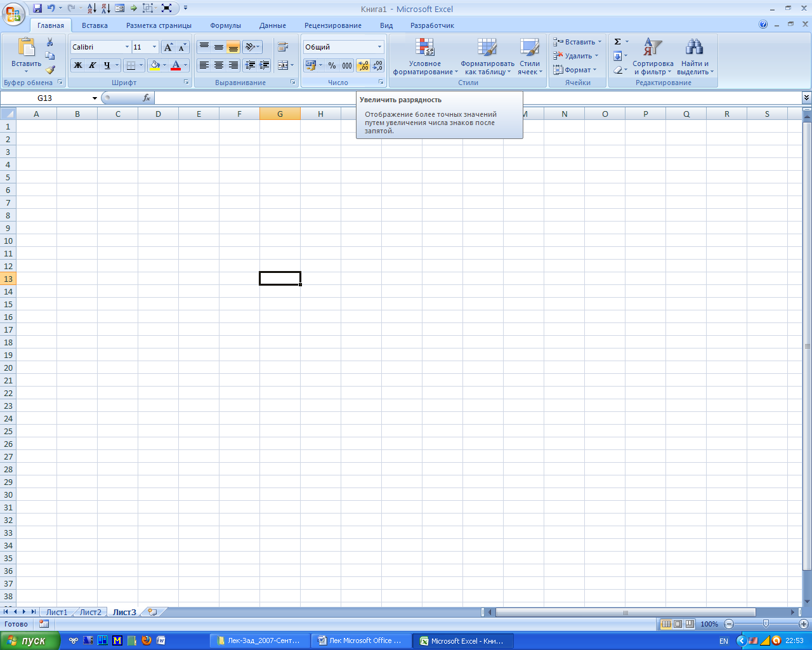The image size is (812, 650).
Task: Insert a new worksheet tab icon
Action: [152, 612]
